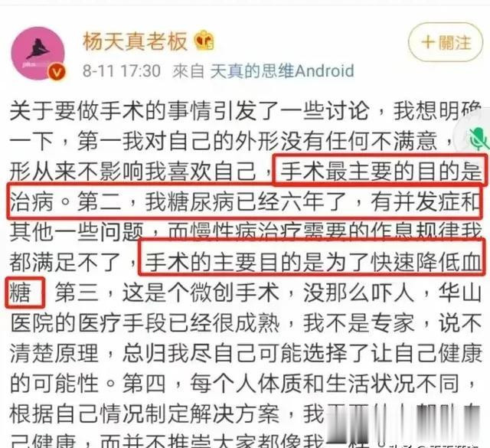The width and height of the screenshot is (490, 448).
Task: Click the phrase 这是个微创手术
Action: [201, 293]
